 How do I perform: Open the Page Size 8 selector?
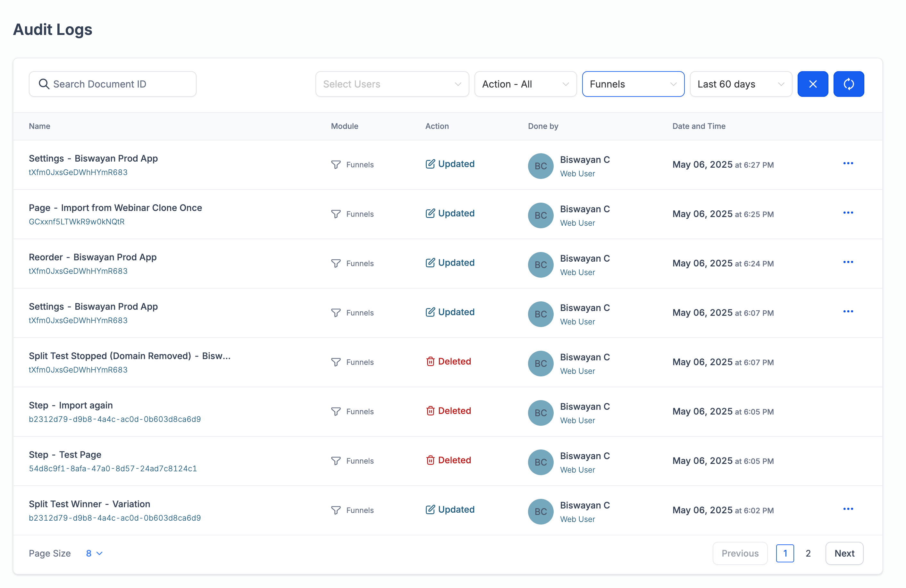[94, 553]
